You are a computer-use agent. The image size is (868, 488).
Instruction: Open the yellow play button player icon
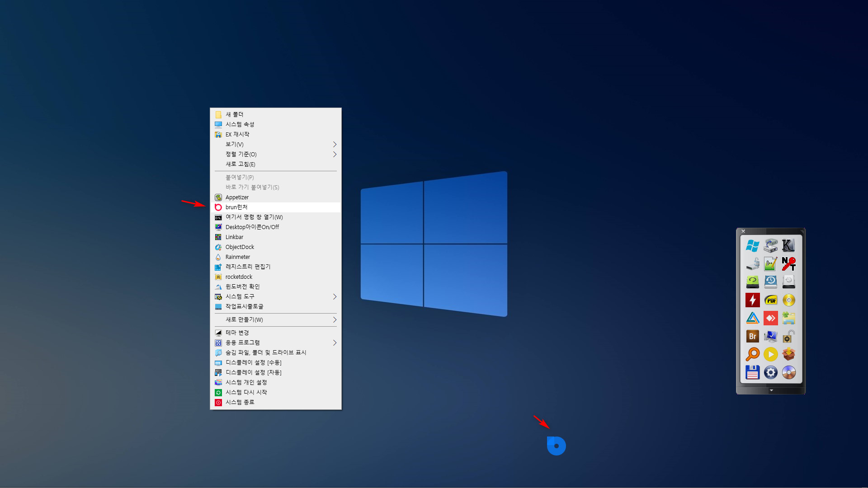(x=771, y=354)
